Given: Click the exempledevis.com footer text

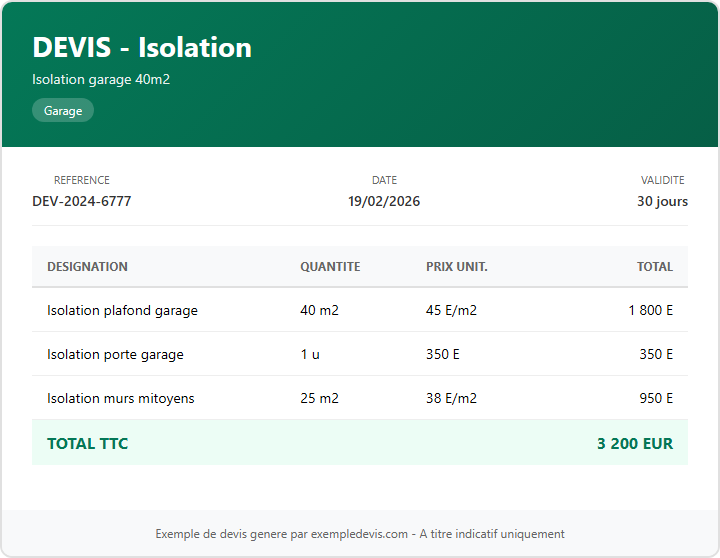Looking at the screenshot, I should click(360, 534).
